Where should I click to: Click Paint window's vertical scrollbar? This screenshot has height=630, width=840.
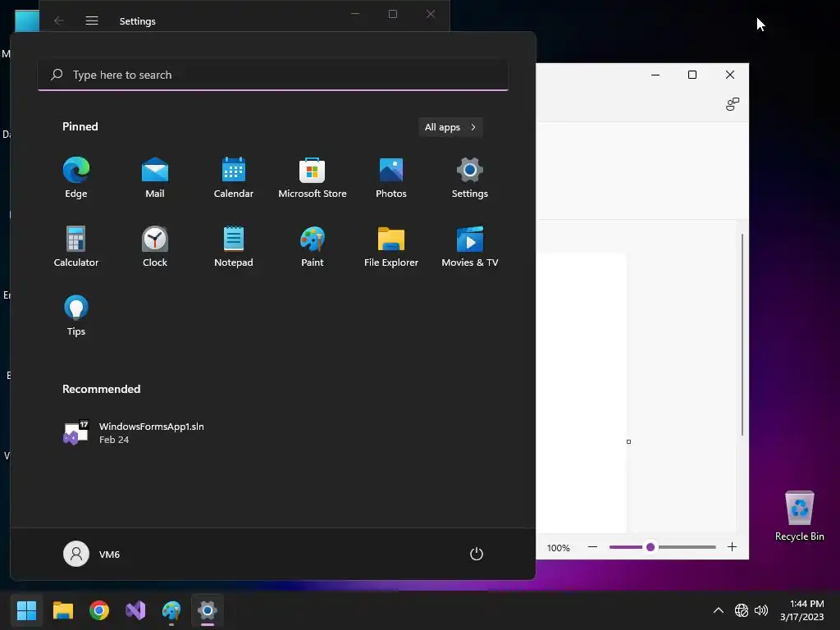pos(742,335)
